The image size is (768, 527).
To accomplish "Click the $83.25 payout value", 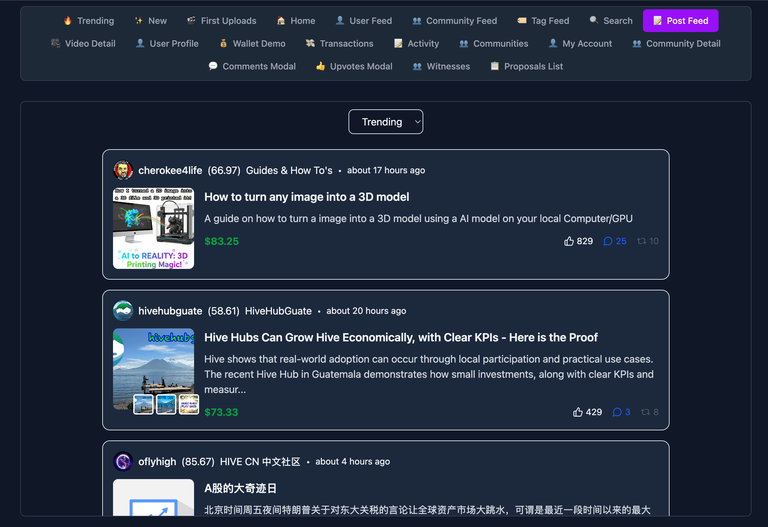I will [x=221, y=241].
